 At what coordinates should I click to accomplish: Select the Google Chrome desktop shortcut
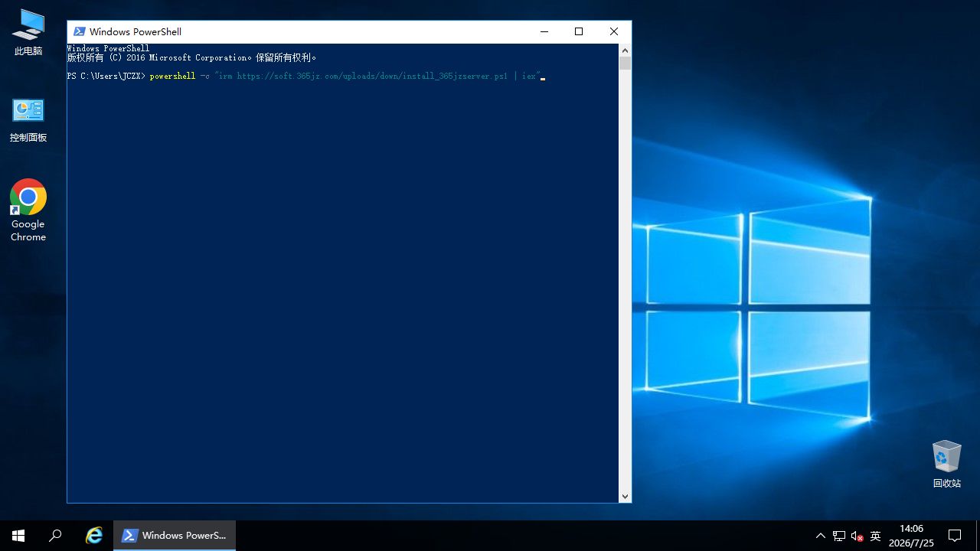click(28, 210)
